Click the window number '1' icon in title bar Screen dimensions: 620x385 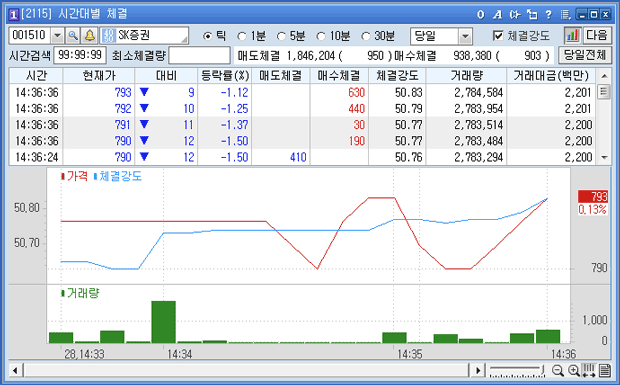pos(14,15)
